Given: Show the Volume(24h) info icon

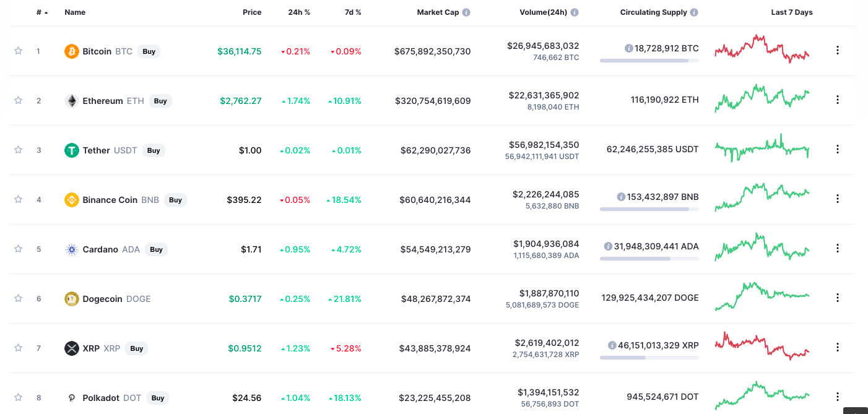Looking at the screenshot, I should [x=575, y=12].
